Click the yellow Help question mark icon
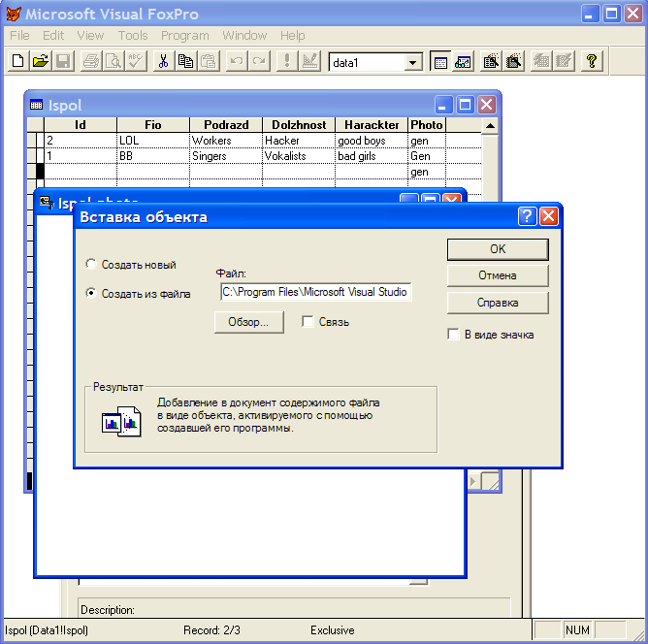The width and height of the screenshot is (648, 644). point(592,61)
